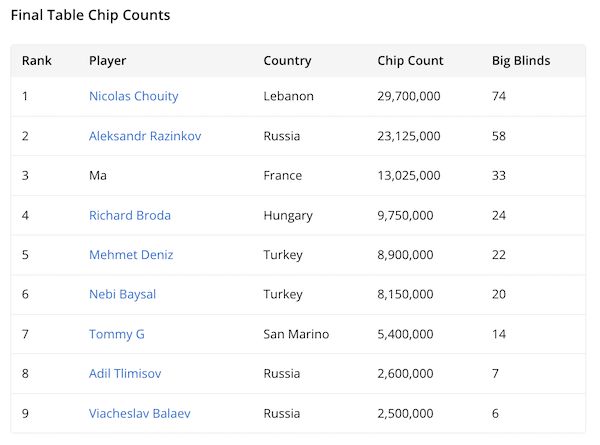Select the Mehmet Deniz player link
The width and height of the screenshot is (600, 445).
click(x=131, y=255)
